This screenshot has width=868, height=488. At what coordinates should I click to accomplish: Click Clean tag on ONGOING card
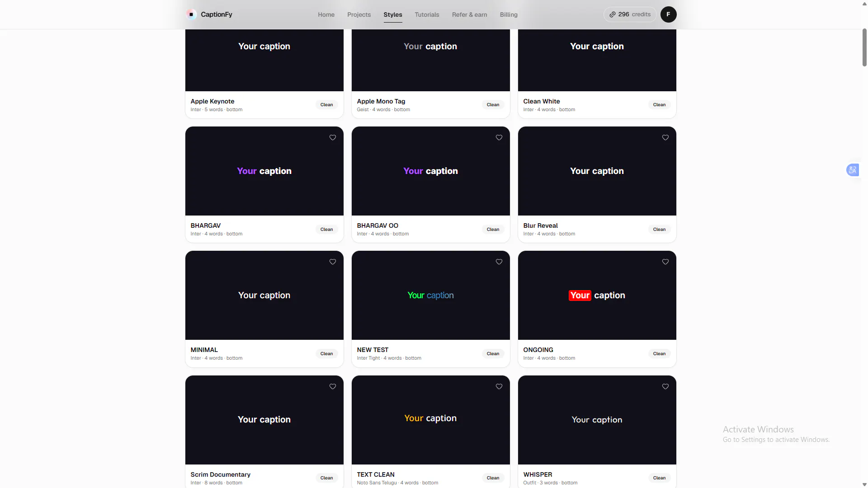(659, 354)
